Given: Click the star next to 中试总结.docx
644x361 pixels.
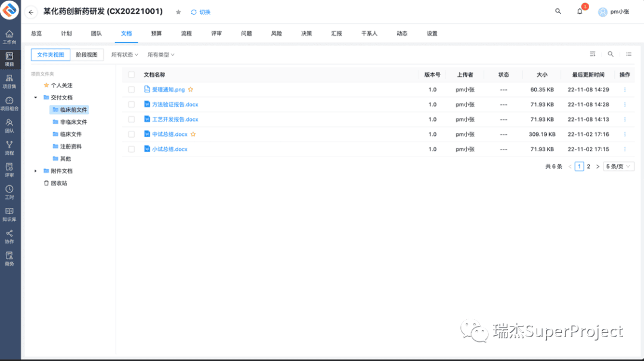Looking at the screenshot, I should pyautogui.click(x=193, y=134).
